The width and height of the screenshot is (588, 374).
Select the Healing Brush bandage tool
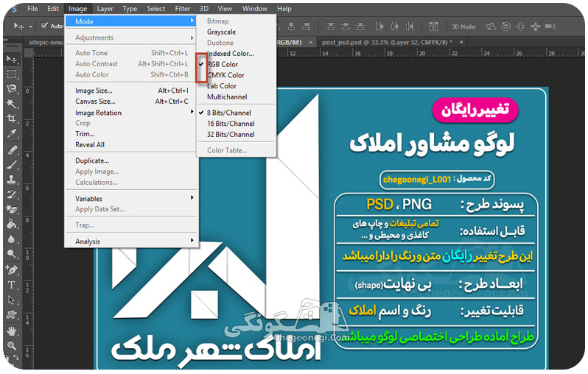[x=12, y=150]
